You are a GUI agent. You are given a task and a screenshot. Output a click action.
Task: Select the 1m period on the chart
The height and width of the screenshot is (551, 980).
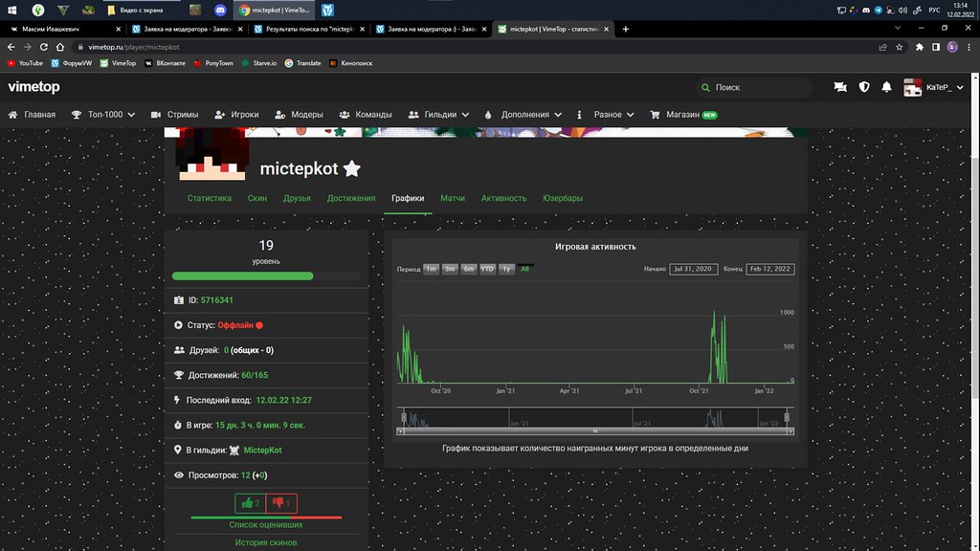431,269
